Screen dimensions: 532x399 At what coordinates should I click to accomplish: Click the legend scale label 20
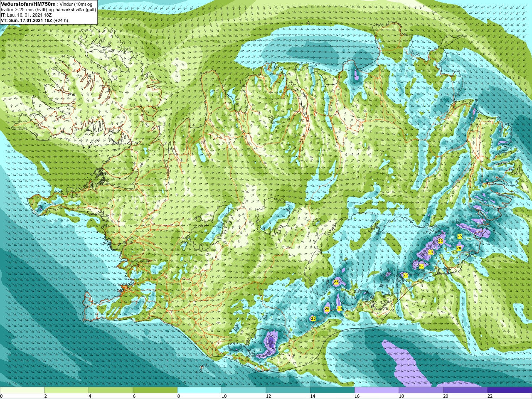pos(446,396)
